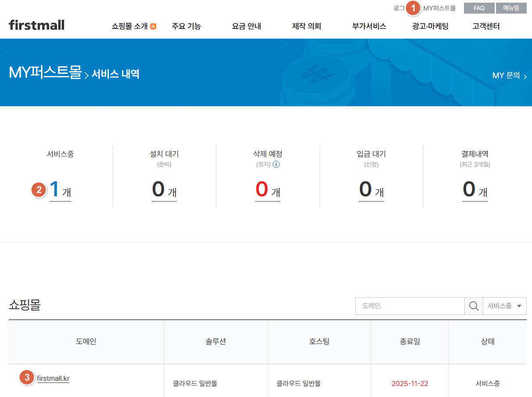
Task: Open the 부가서비스 menu
Action: pyautogui.click(x=369, y=26)
